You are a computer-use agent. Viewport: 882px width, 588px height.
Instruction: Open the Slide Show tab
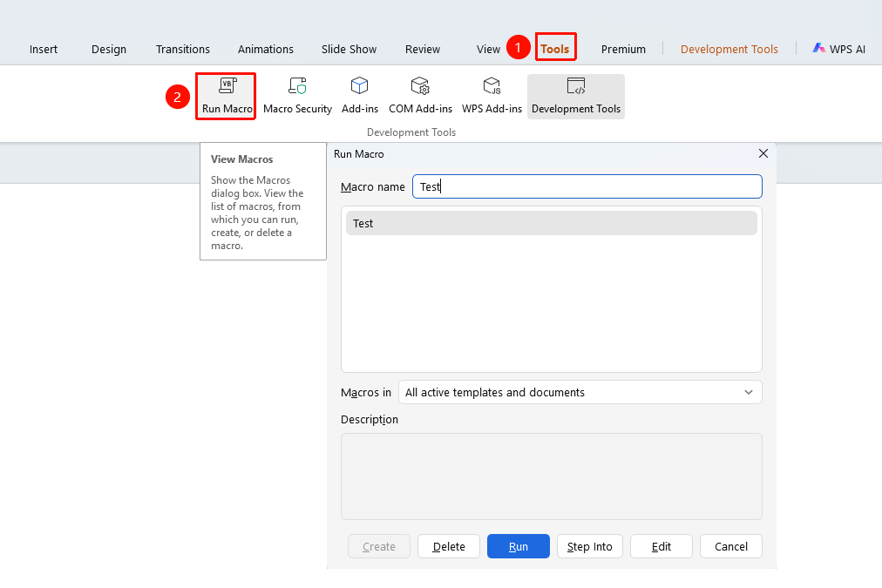[349, 49]
